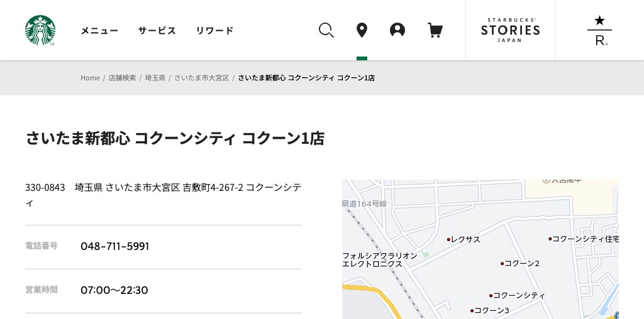Go to 店舗検索 breadcrumb link
644x319 pixels.
tap(122, 78)
